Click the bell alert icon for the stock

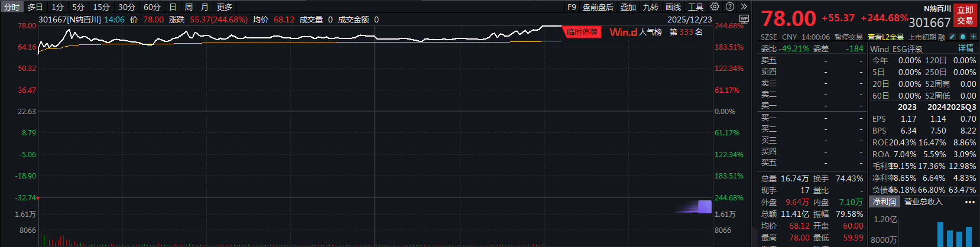(x=963, y=37)
